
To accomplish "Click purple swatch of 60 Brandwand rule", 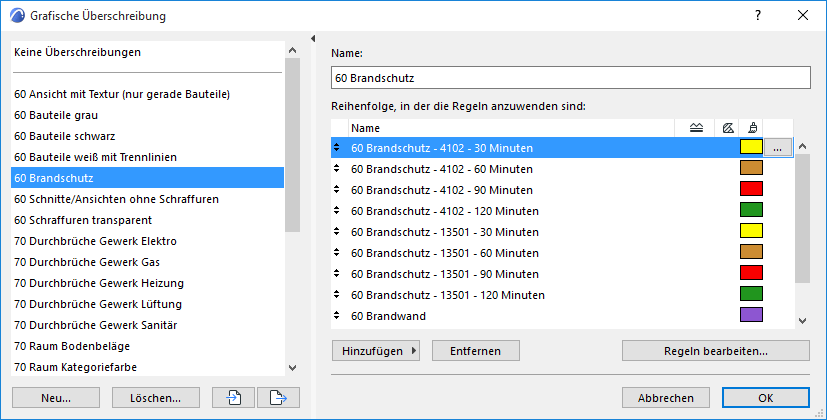I will point(751,316).
